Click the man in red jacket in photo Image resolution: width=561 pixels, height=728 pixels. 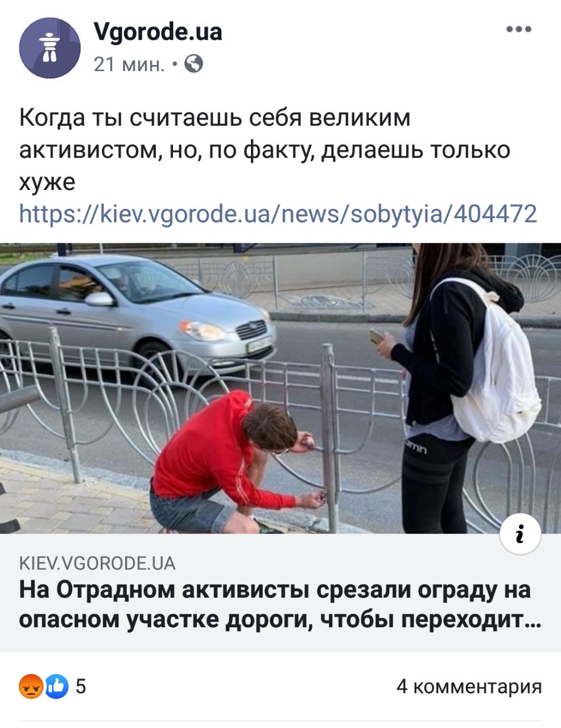pos(230,462)
